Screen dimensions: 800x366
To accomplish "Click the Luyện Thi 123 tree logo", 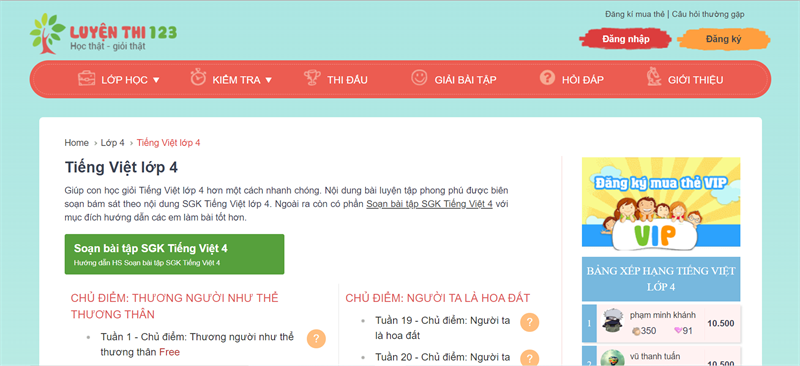I will point(47,34).
